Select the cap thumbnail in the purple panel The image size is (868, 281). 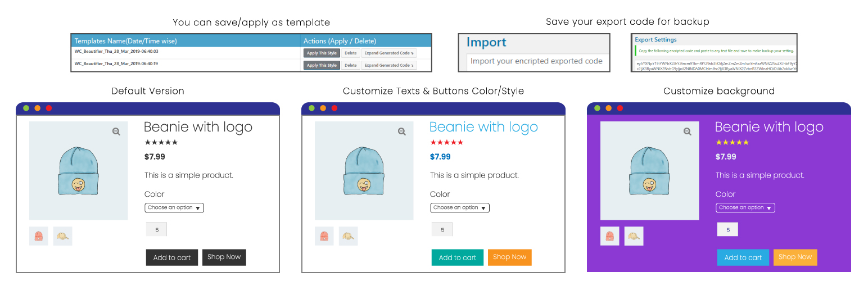pos(634,236)
